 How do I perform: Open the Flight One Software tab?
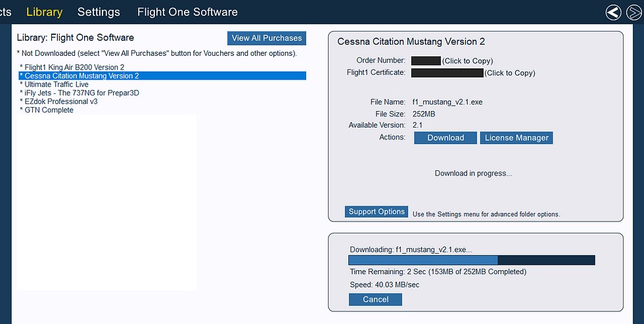(x=187, y=12)
